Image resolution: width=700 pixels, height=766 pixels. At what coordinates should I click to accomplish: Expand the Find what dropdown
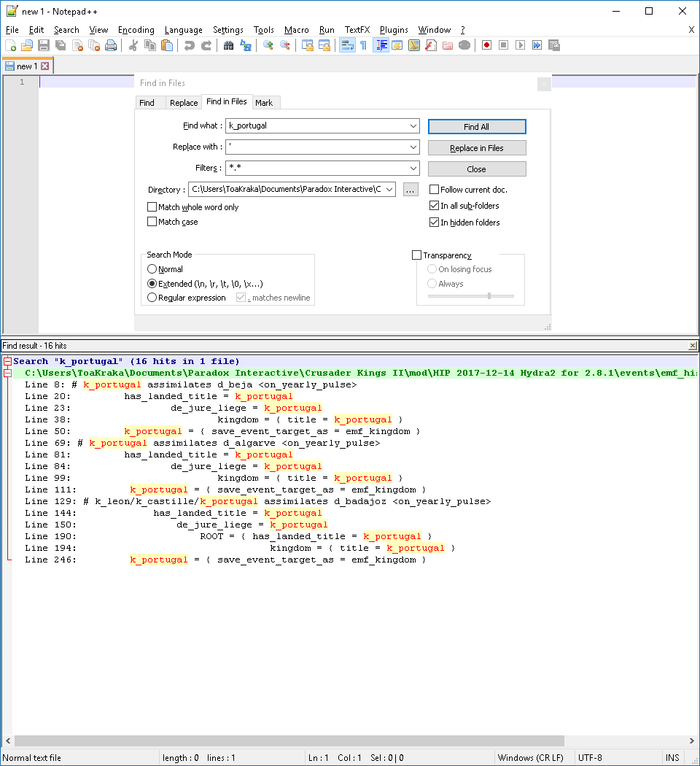[x=413, y=126]
